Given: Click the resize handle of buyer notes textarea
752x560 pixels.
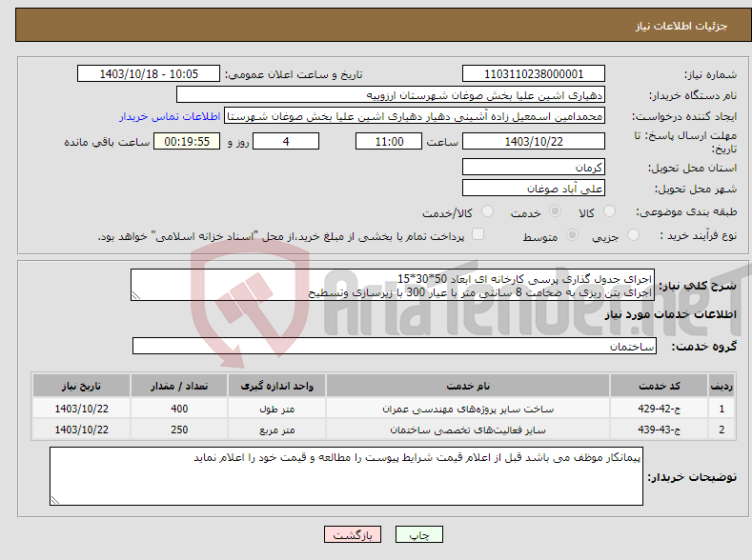Looking at the screenshot, I should [55, 500].
